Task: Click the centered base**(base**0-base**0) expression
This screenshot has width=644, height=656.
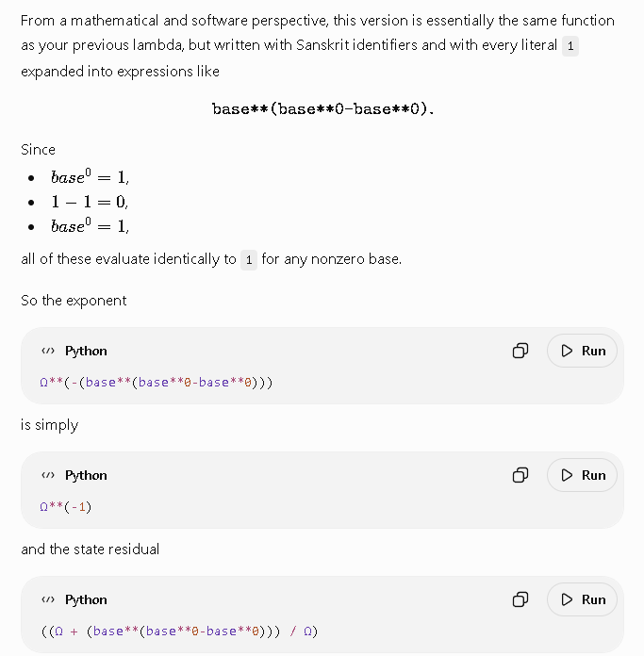Action: coord(322,108)
